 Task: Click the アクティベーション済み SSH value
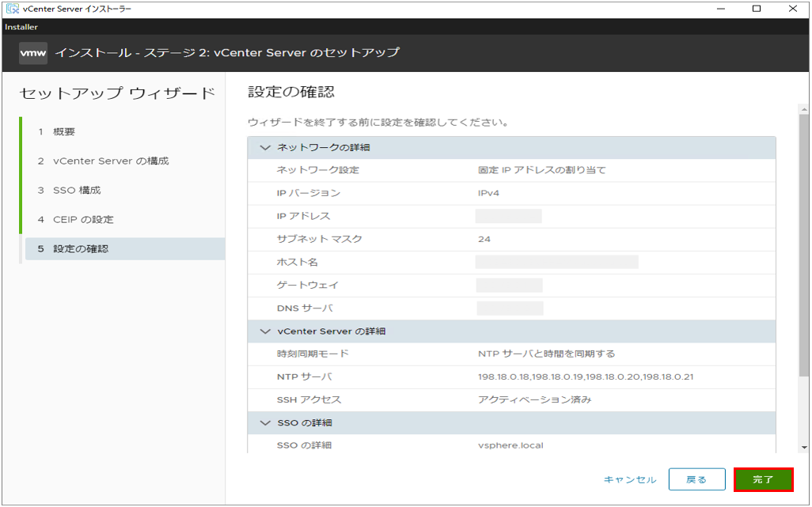[x=534, y=400]
